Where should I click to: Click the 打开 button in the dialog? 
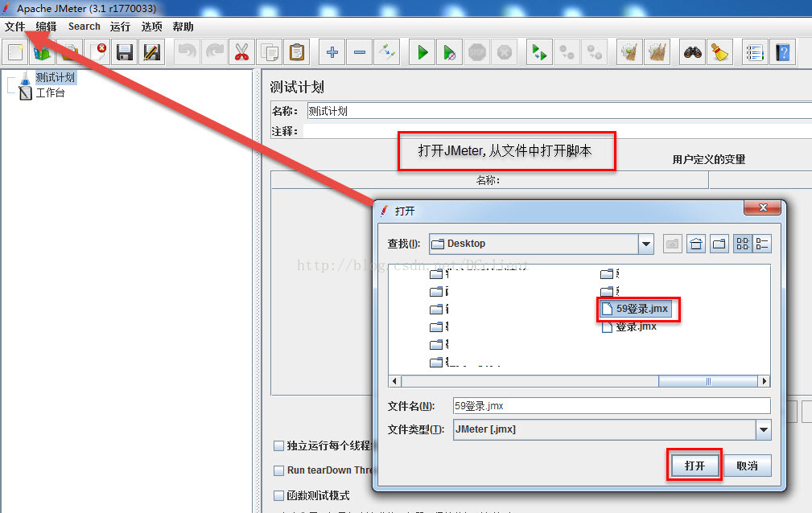695,466
